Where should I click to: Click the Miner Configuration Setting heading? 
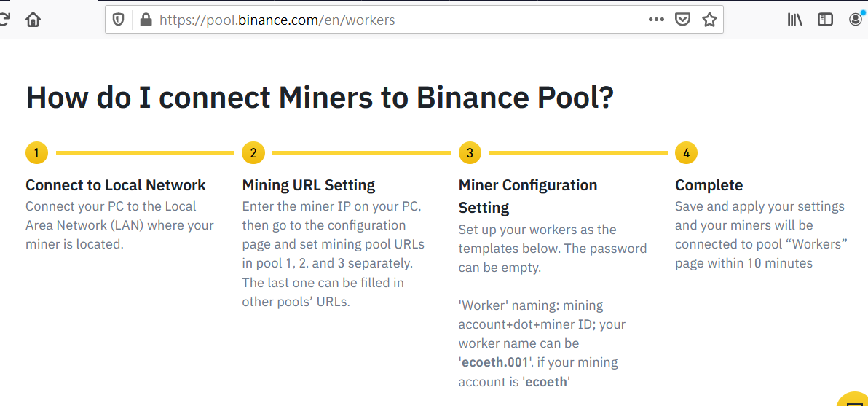coord(528,196)
